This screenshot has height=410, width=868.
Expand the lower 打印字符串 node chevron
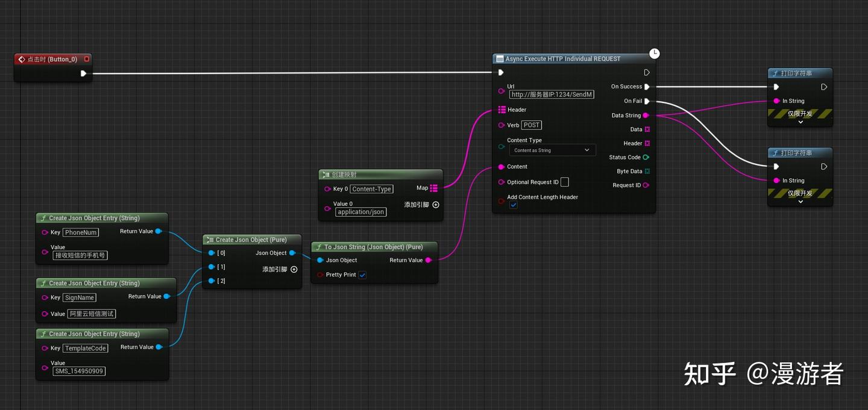800,202
